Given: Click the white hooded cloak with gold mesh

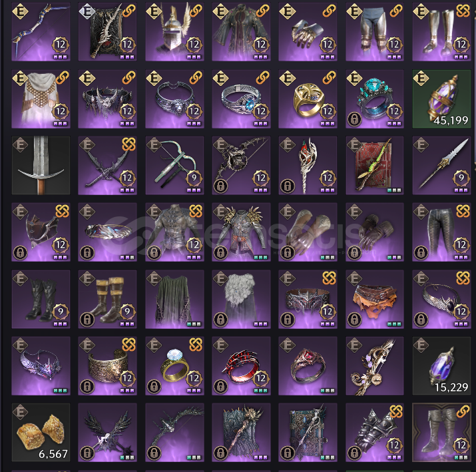Looking at the screenshot, I should pyautogui.click(x=41, y=99).
